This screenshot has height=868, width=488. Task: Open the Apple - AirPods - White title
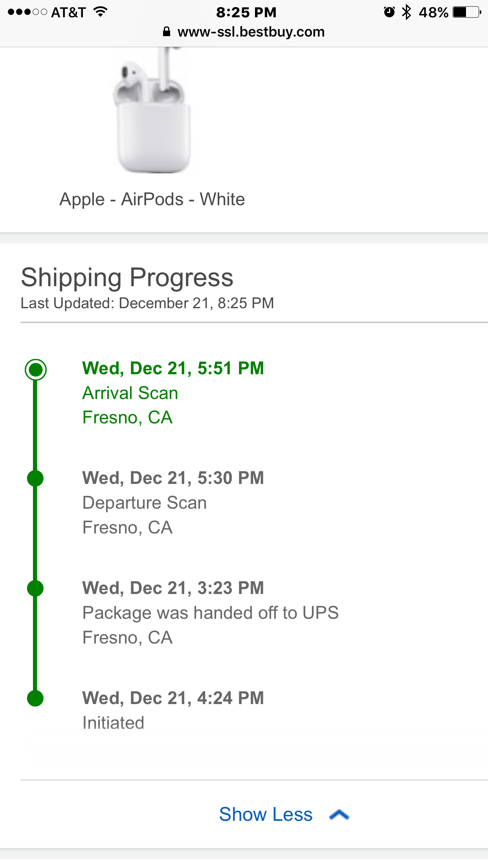(152, 199)
